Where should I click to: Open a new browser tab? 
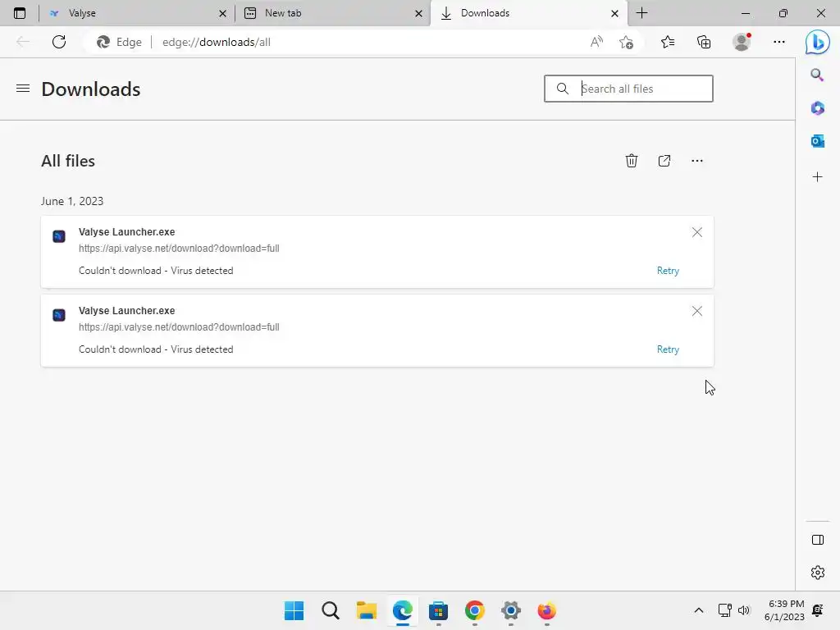(641, 13)
